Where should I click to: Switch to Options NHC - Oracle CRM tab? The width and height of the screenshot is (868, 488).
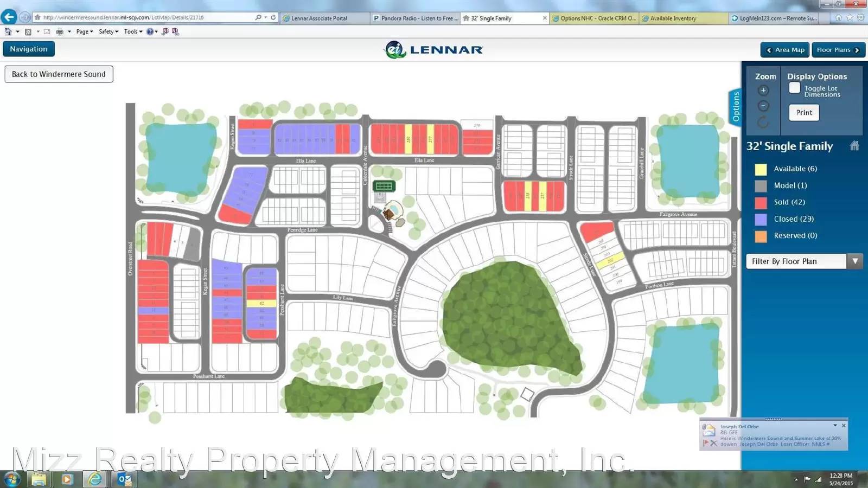[594, 18]
